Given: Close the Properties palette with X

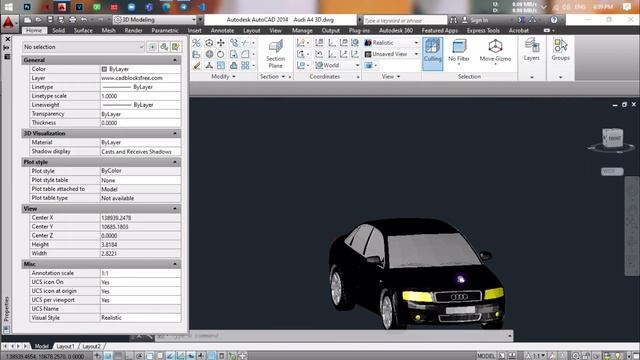Looking at the screenshot, I should pos(7,39).
